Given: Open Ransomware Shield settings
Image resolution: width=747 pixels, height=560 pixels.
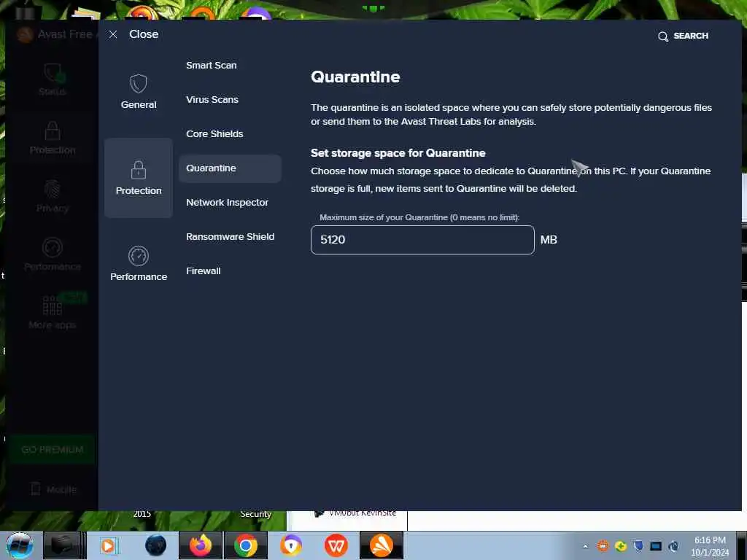Looking at the screenshot, I should [230, 237].
